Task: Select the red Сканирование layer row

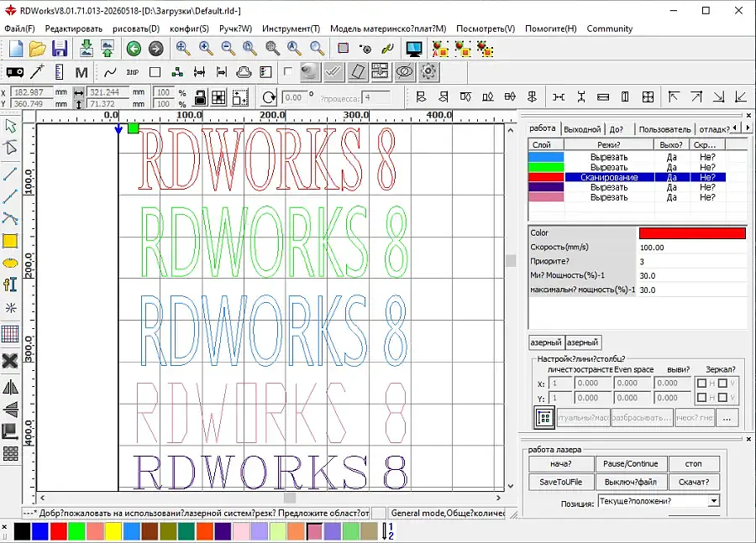Action: [627, 177]
